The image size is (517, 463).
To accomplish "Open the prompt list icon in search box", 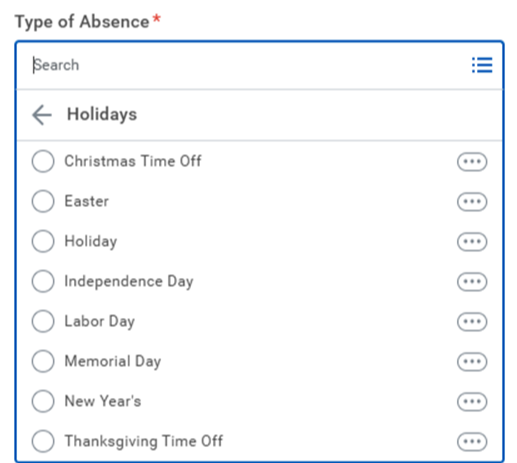I will (x=482, y=65).
